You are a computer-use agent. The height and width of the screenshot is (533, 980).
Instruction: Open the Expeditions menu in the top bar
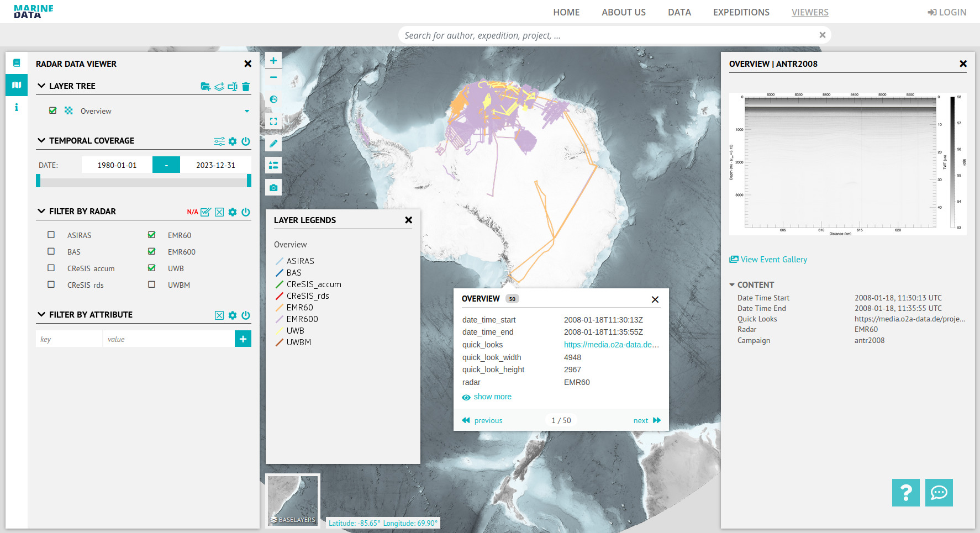pyautogui.click(x=741, y=12)
